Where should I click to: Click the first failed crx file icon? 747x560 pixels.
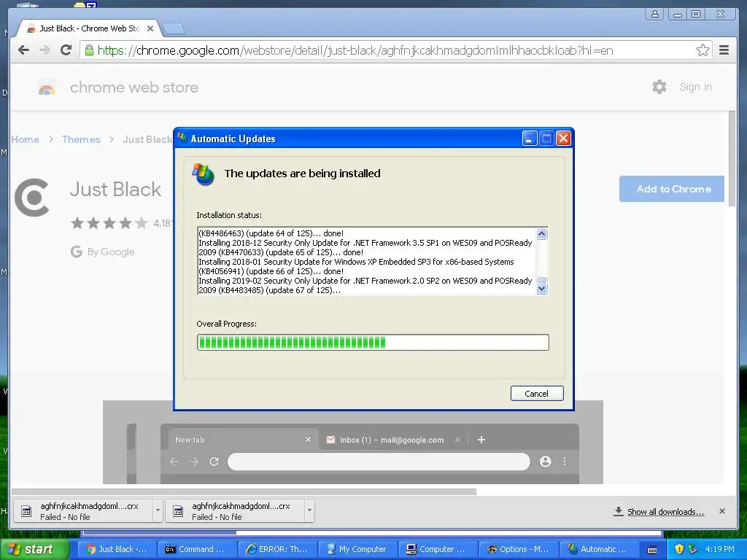tap(27, 511)
